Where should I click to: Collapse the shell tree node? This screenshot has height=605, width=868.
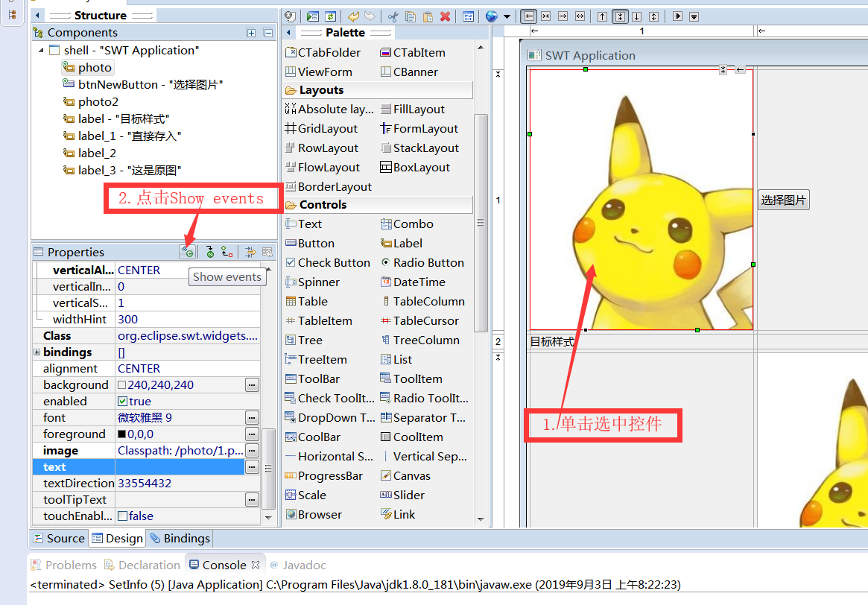click(x=41, y=51)
